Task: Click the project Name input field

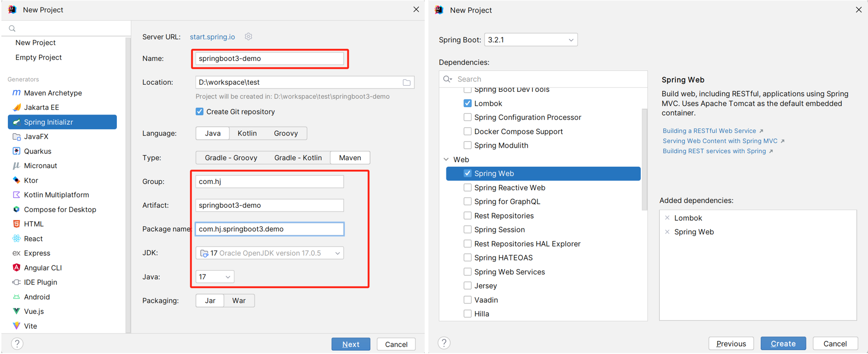Action: coord(270,58)
